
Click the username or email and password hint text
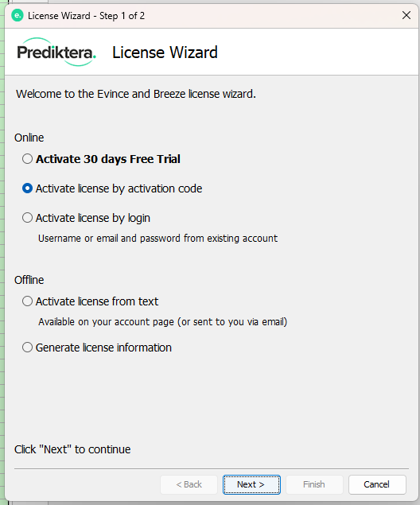click(x=157, y=239)
